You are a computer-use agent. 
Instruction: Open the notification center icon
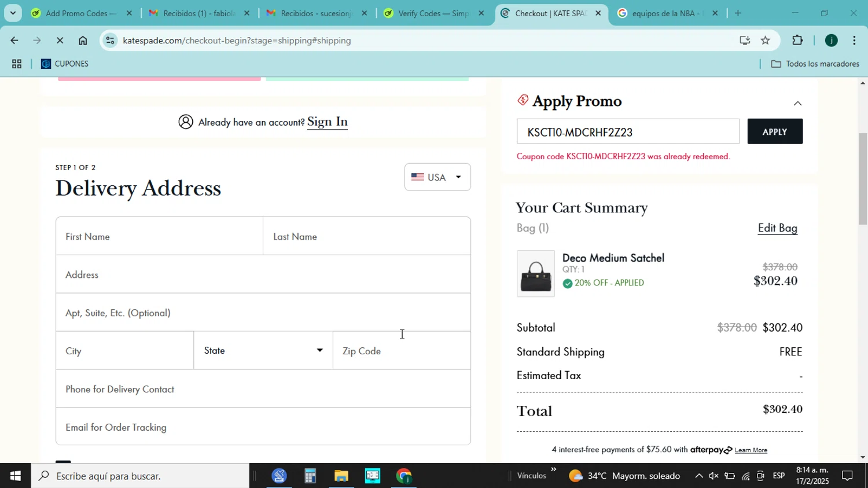(x=848, y=476)
